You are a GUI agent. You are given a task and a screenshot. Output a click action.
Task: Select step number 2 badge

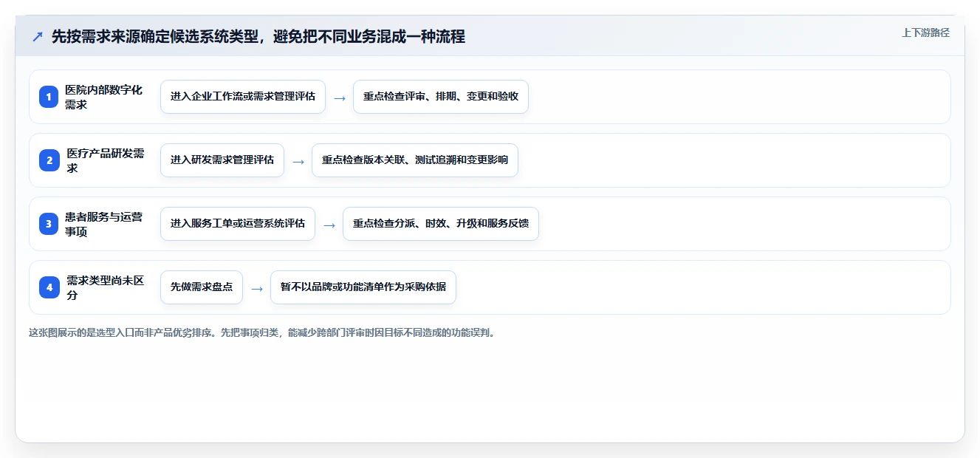pos(49,160)
